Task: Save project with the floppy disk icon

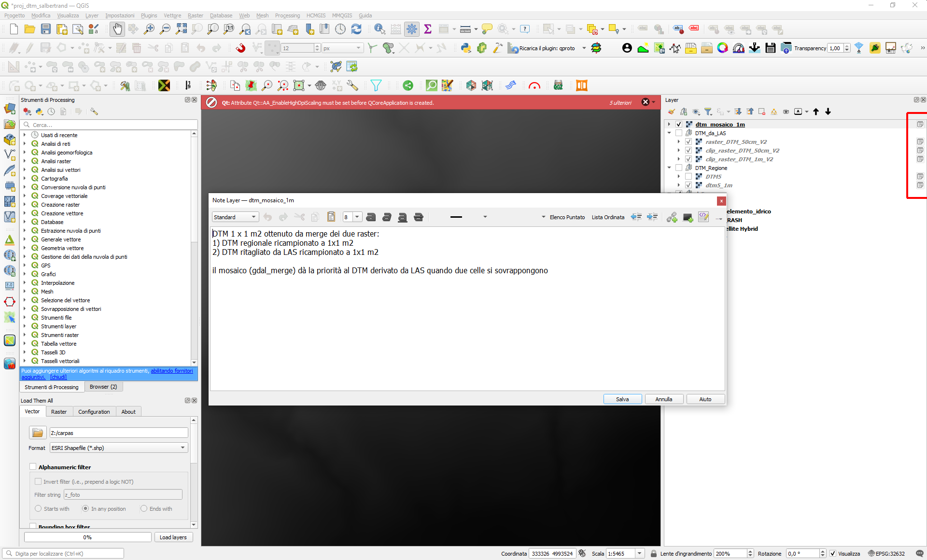Action: [46, 29]
